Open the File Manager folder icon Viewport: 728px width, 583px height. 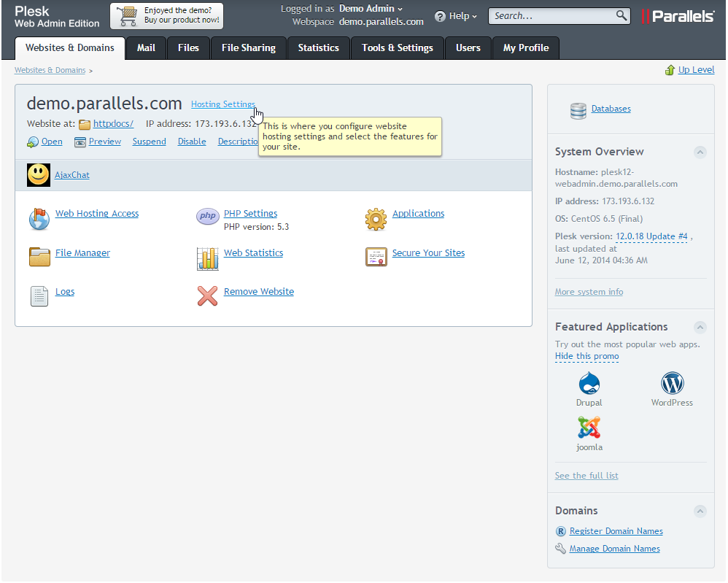39,257
